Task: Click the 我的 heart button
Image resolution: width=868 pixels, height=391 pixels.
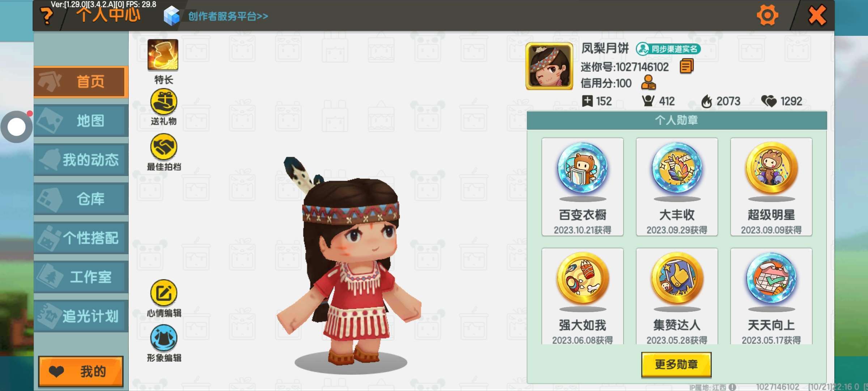Action: [81, 371]
